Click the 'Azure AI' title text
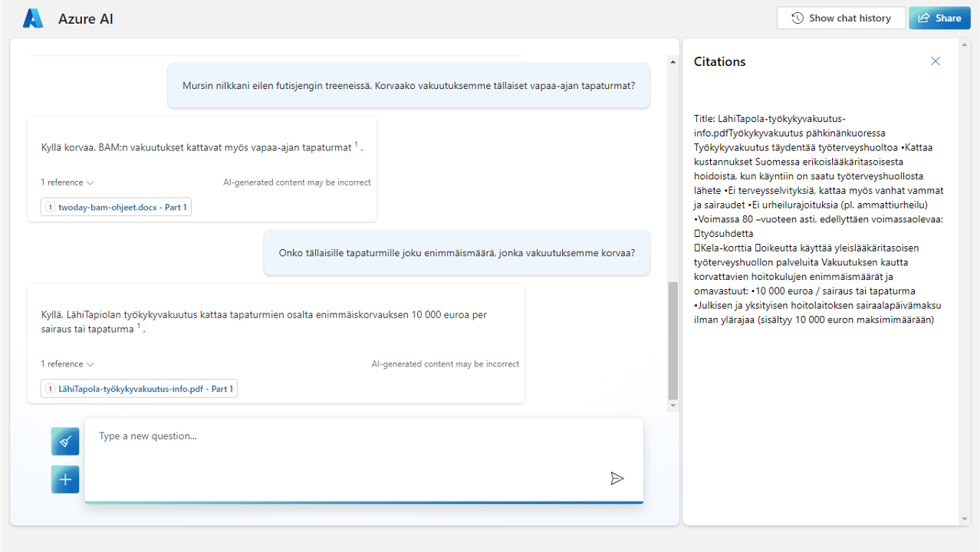This screenshot has height=552, width=980. click(x=86, y=19)
